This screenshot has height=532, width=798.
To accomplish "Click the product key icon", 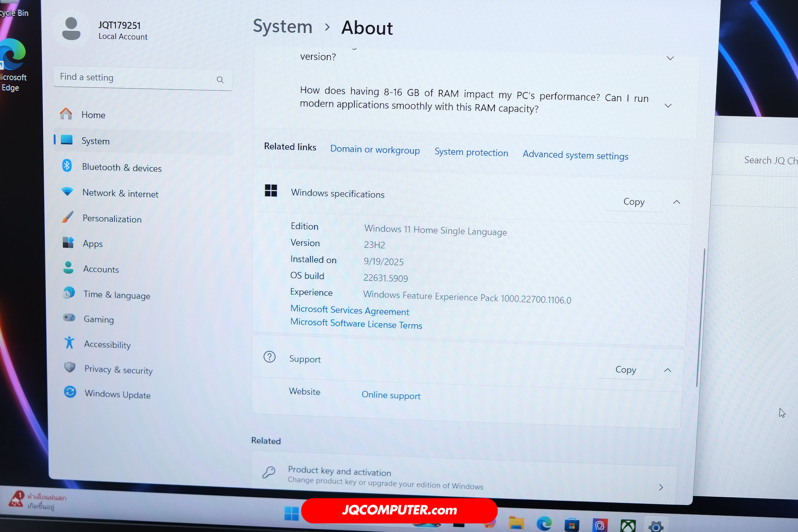I will point(269,472).
